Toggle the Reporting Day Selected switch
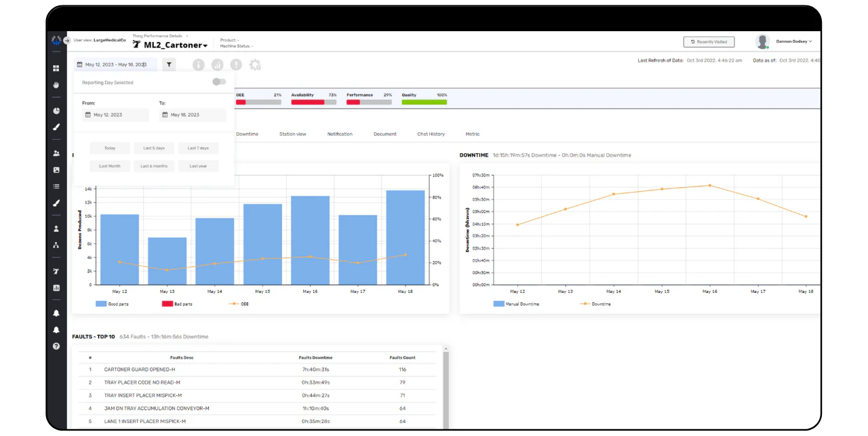 coord(218,81)
